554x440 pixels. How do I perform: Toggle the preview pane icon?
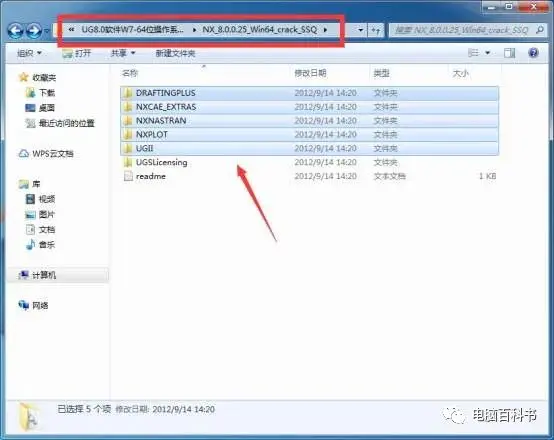coord(509,53)
